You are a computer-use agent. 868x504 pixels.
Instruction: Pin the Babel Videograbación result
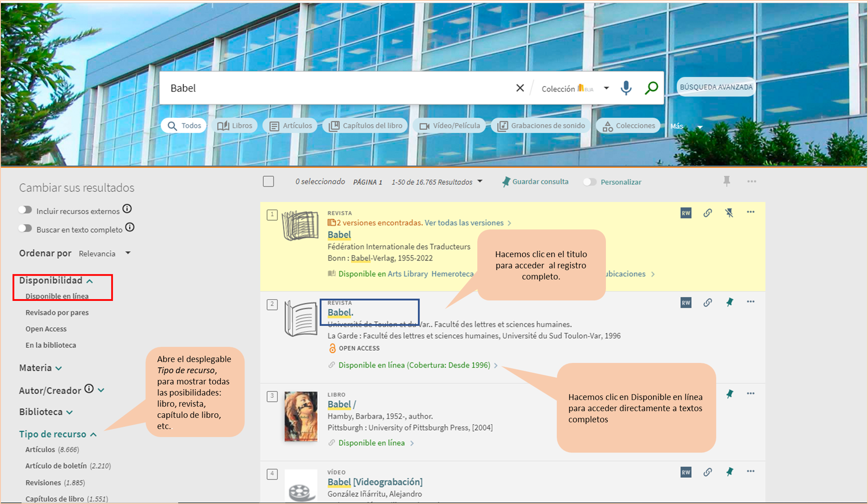tap(729, 472)
